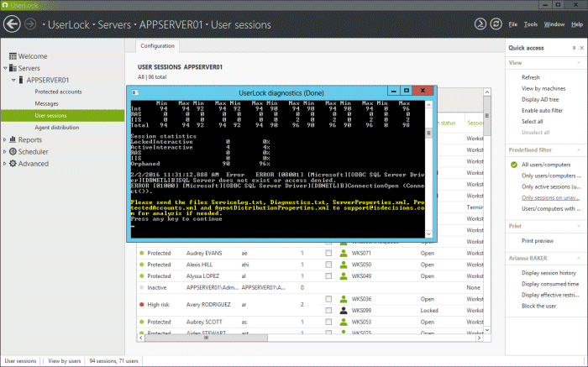Tick the checkbox for WKS049 session
588x367 pixels.
(x=328, y=276)
